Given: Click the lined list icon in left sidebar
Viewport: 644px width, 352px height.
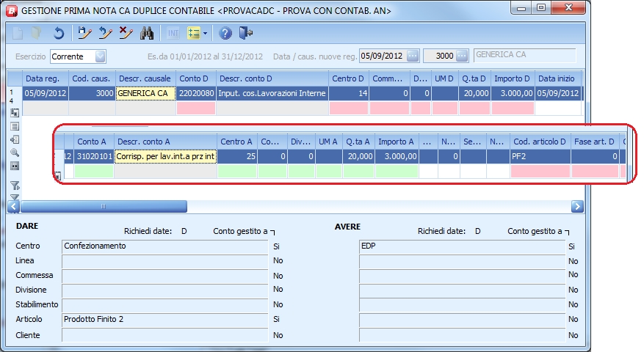Looking at the screenshot, I should (x=15, y=126).
